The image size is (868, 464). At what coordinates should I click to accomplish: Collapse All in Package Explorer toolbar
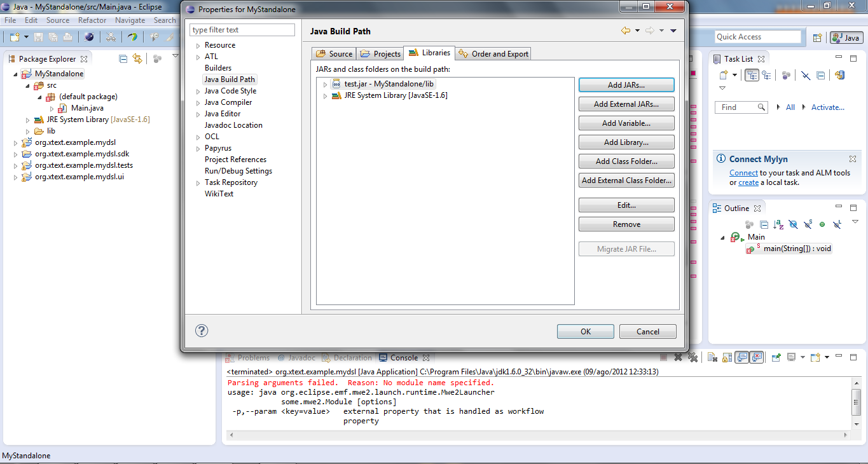tap(123, 58)
